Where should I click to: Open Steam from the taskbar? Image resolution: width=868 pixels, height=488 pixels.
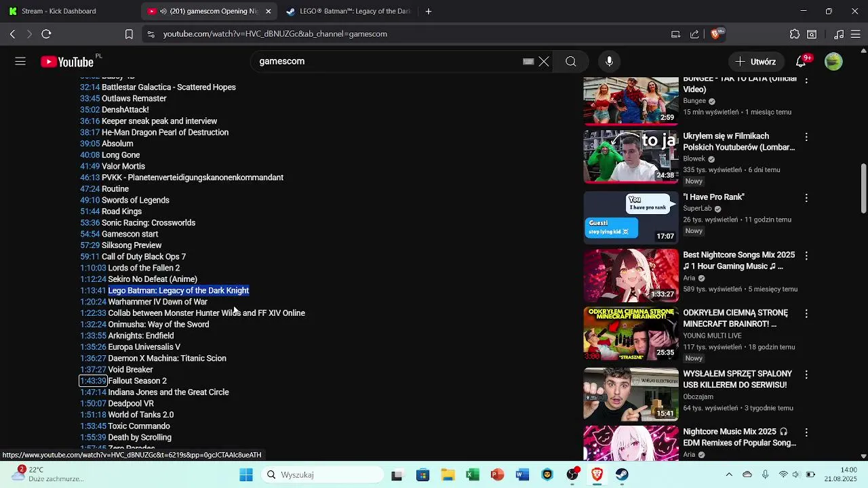coord(622,475)
